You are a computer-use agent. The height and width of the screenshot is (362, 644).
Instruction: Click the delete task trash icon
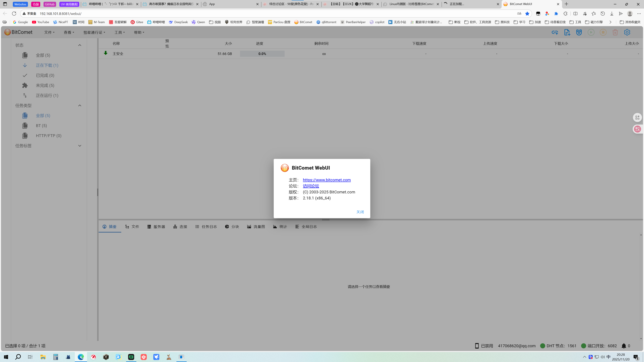pos(615,32)
